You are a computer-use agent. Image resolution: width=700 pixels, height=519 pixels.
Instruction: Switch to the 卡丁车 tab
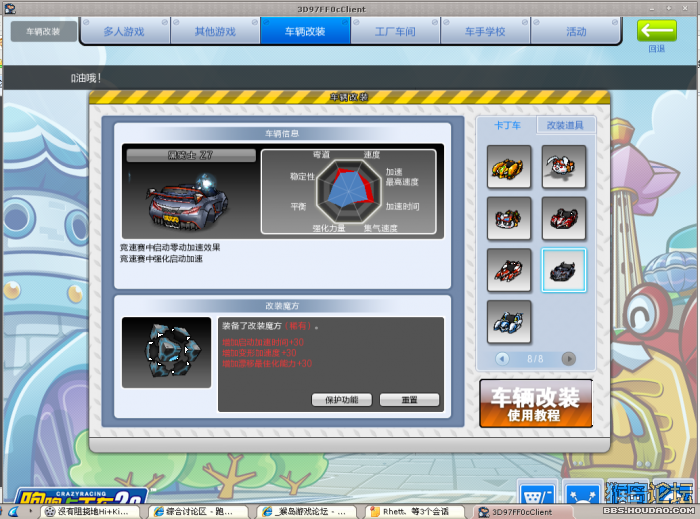(507, 125)
